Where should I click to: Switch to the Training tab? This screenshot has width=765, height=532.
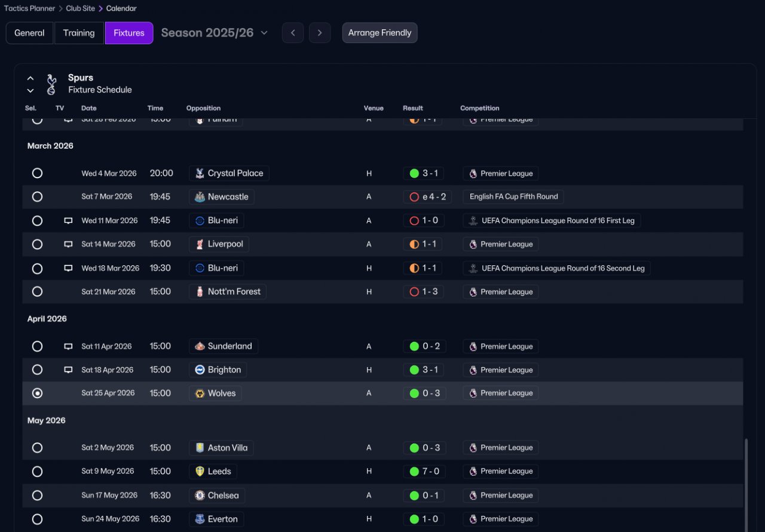[x=79, y=33]
